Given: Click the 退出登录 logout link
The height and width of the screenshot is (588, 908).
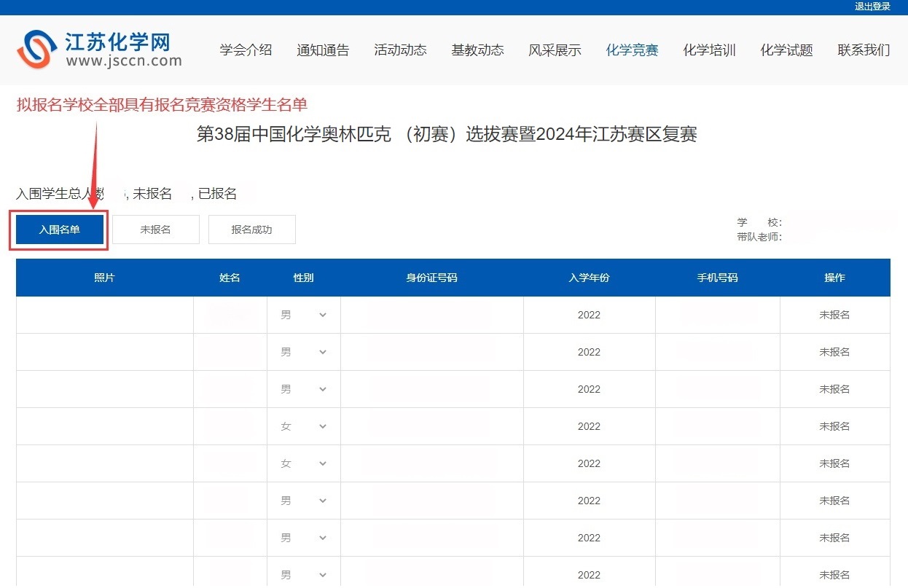Looking at the screenshot, I should coord(872,7).
